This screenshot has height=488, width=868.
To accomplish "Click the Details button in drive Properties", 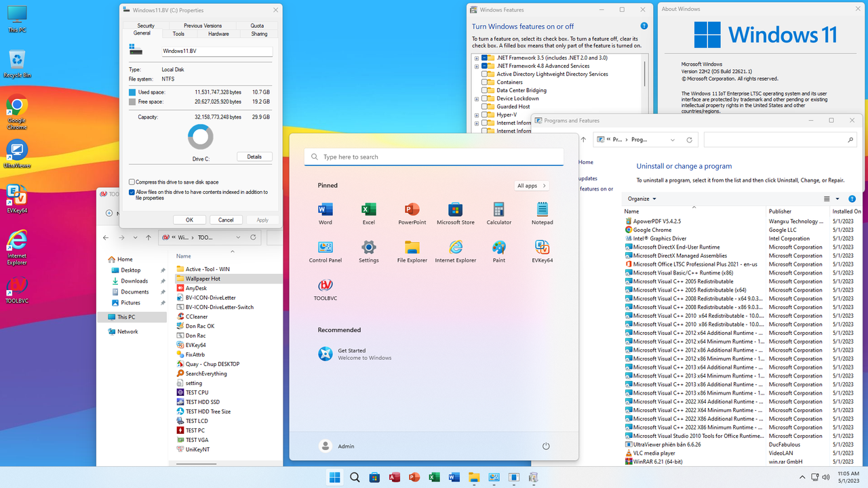I will 254,157.
